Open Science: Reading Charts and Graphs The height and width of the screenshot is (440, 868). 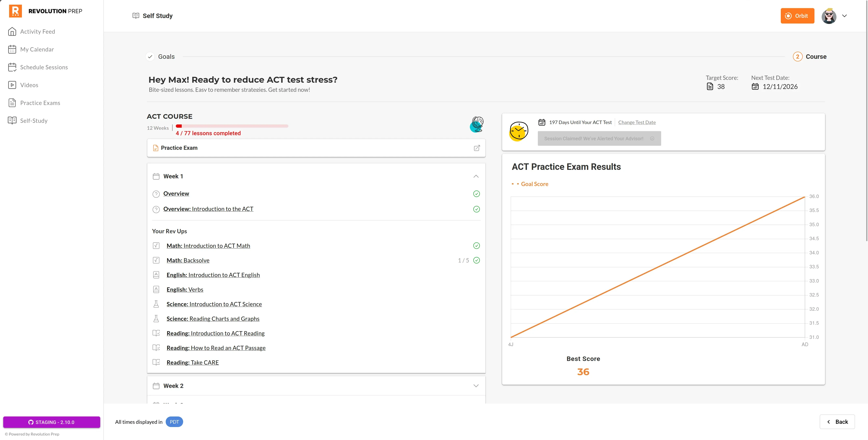[x=213, y=319]
